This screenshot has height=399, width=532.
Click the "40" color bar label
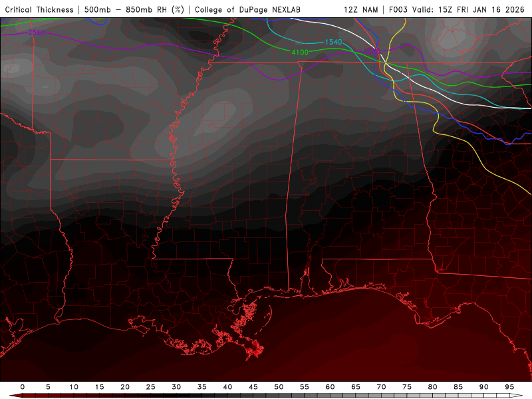tap(227, 387)
